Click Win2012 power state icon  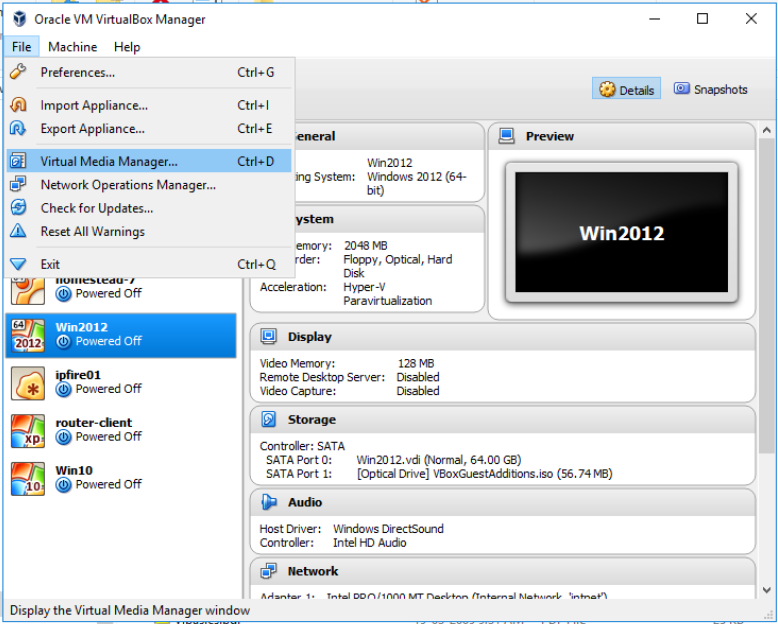coord(63,341)
